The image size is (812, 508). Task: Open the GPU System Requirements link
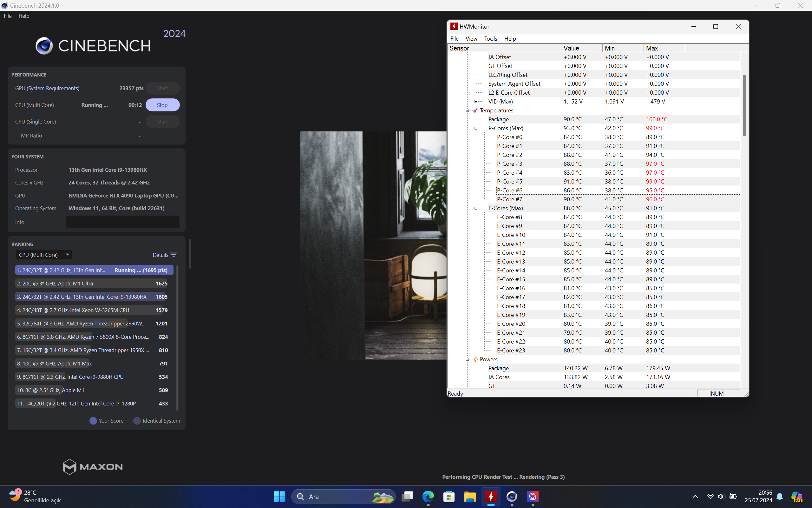click(x=53, y=88)
